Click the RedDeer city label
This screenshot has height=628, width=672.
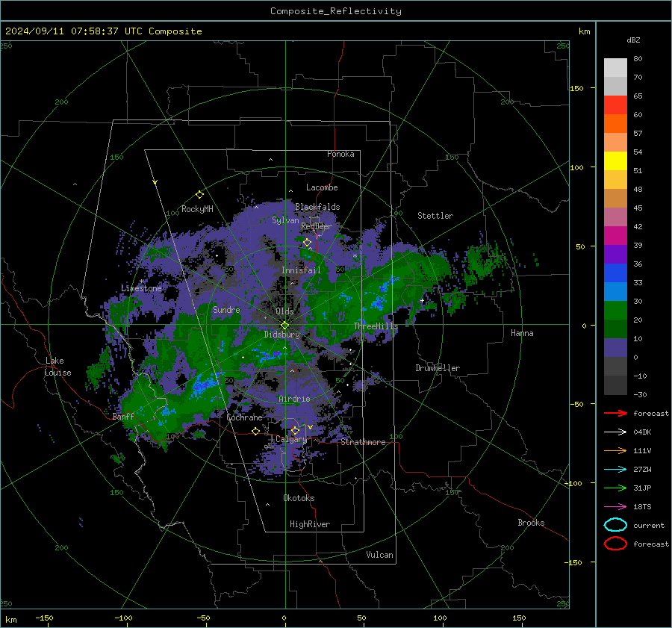pyautogui.click(x=317, y=226)
